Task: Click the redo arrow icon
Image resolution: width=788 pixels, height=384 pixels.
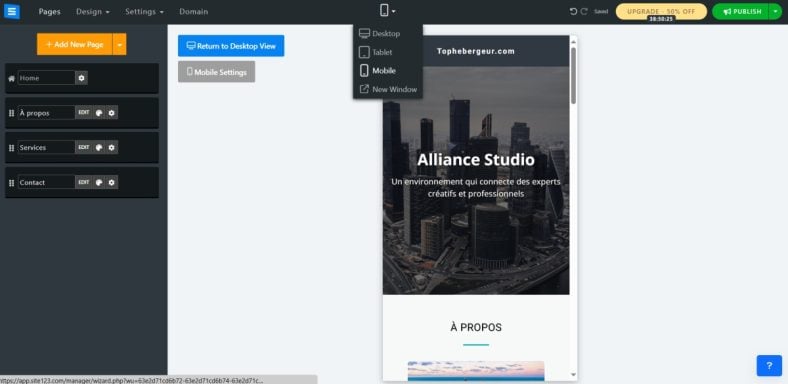Action: point(584,12)
